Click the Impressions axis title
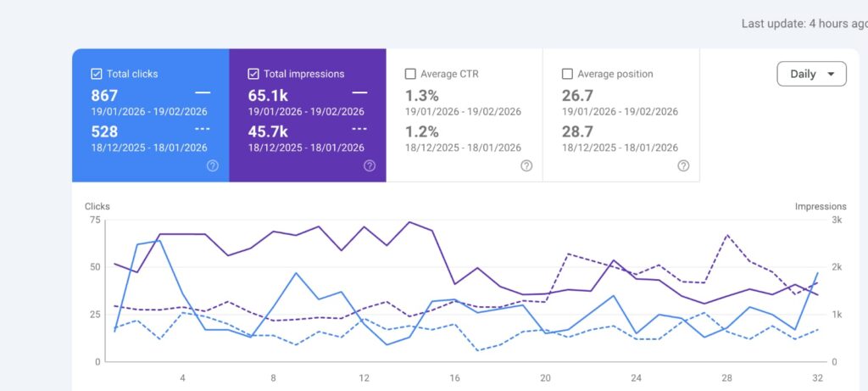The image size is (868, 391). pos(821,207)
